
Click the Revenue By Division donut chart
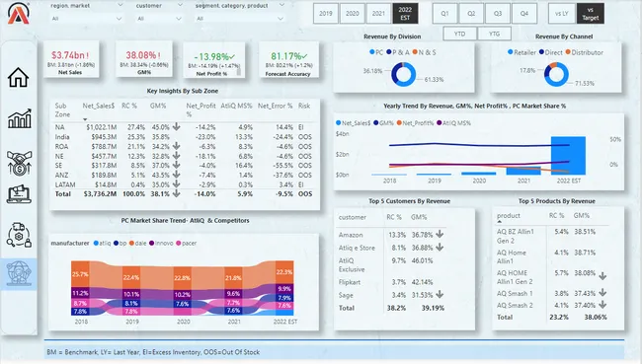403,74
